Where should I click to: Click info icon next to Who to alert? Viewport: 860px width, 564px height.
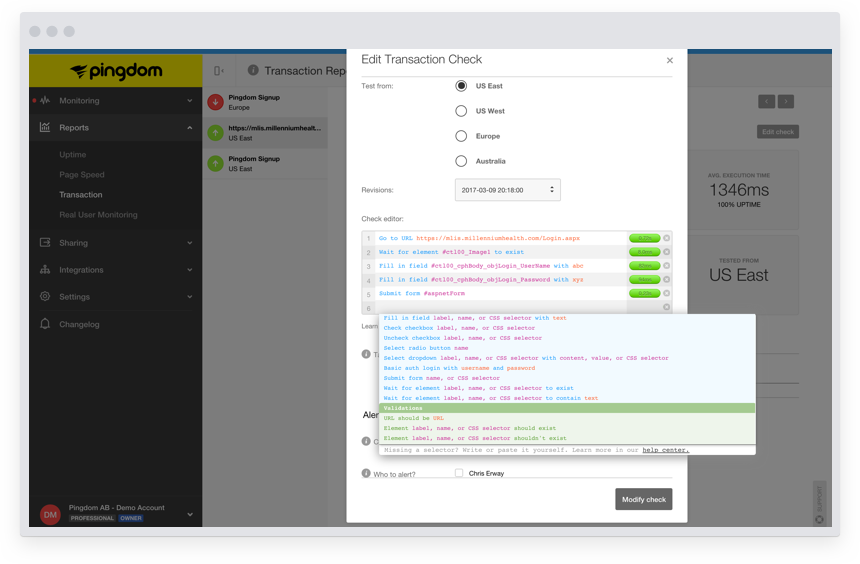[x=366, y=473]
